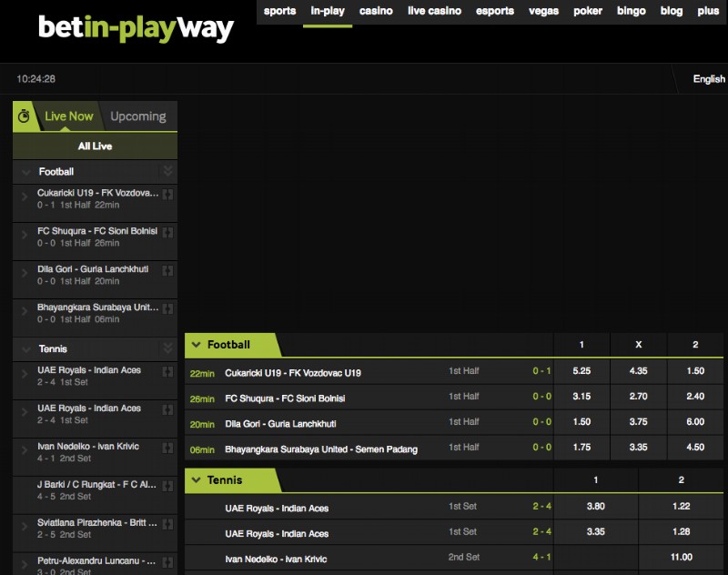Click the video icon for Ivan Nedelko sidebar row
The image size is (728, 575).
[x=167, y=448]
